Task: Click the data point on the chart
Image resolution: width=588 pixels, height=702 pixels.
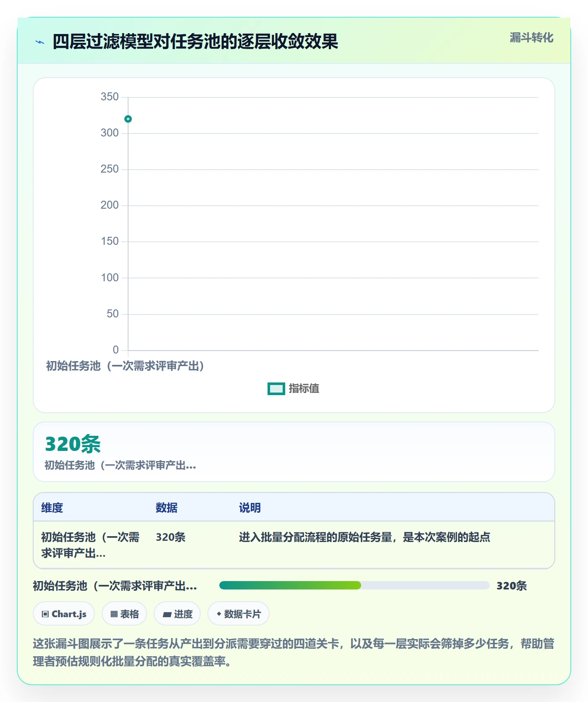Action: [128, 119]
